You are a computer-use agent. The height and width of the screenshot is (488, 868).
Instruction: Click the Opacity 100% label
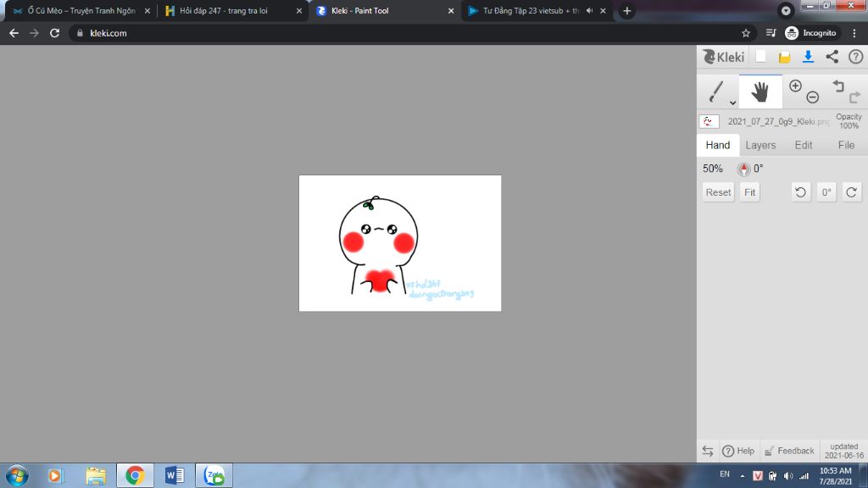pos(849,121)
